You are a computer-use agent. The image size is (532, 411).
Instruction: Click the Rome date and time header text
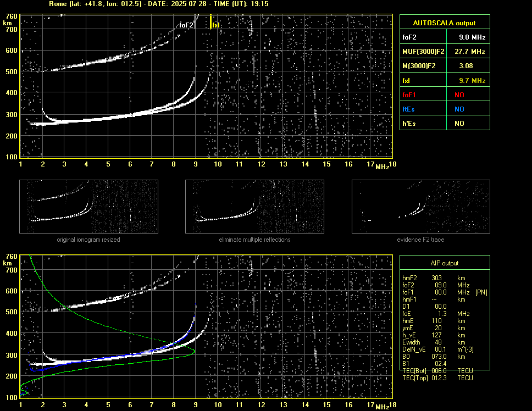click(159, 4)
